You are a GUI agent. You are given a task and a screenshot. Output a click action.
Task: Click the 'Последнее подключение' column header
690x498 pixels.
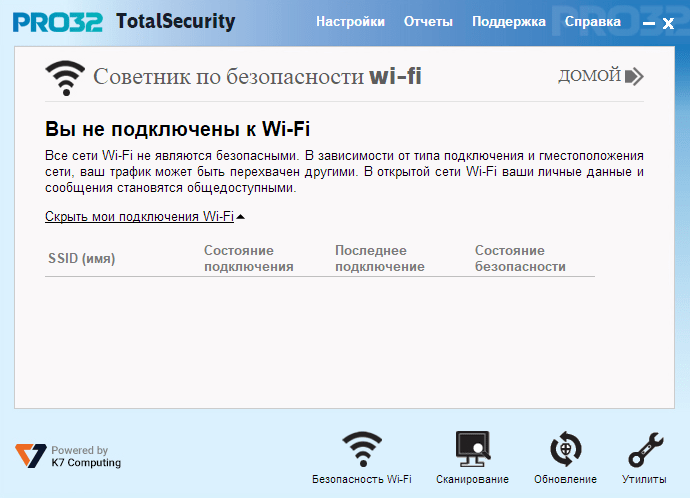(380, 259)
